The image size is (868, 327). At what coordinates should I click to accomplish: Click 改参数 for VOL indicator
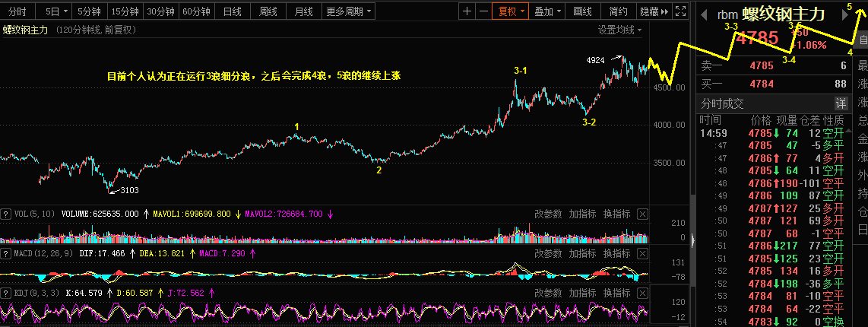pyautogui.click(x=548, y=214)
